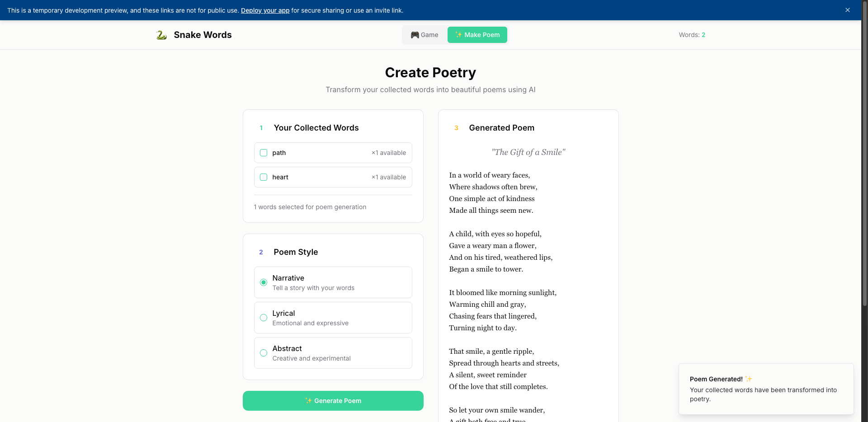
Task: Click the sparkle icon in Make Poem tab
Action: 458,35
